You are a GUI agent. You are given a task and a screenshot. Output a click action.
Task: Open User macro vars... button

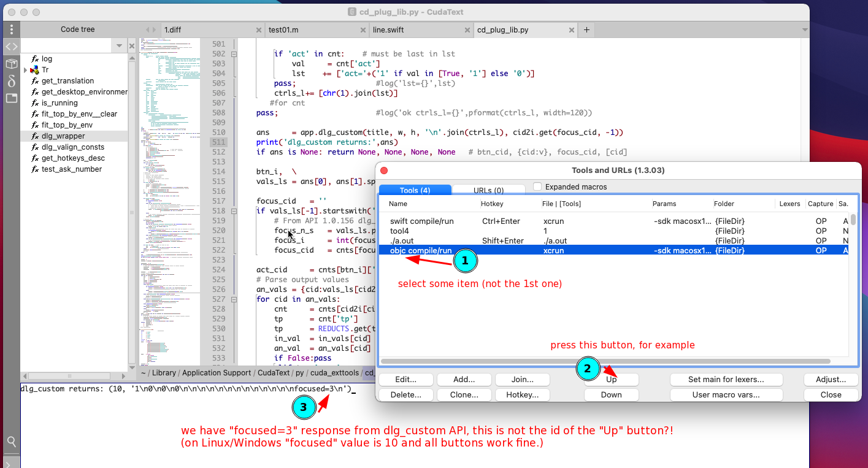[x=726, y=395]
